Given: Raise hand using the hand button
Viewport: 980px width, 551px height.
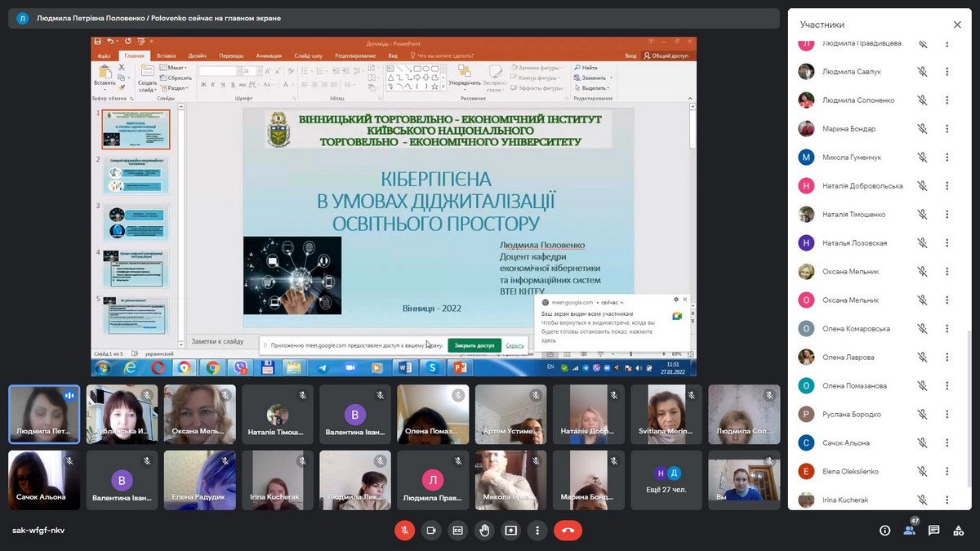Looking at the screenshot, I should pyautogui.click(x=484, y=531).
